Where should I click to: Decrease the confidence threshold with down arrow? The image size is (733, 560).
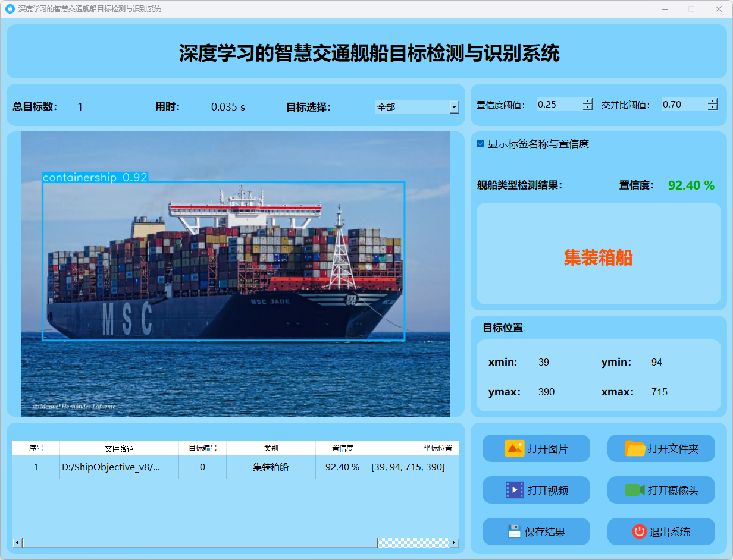(588, 108)
